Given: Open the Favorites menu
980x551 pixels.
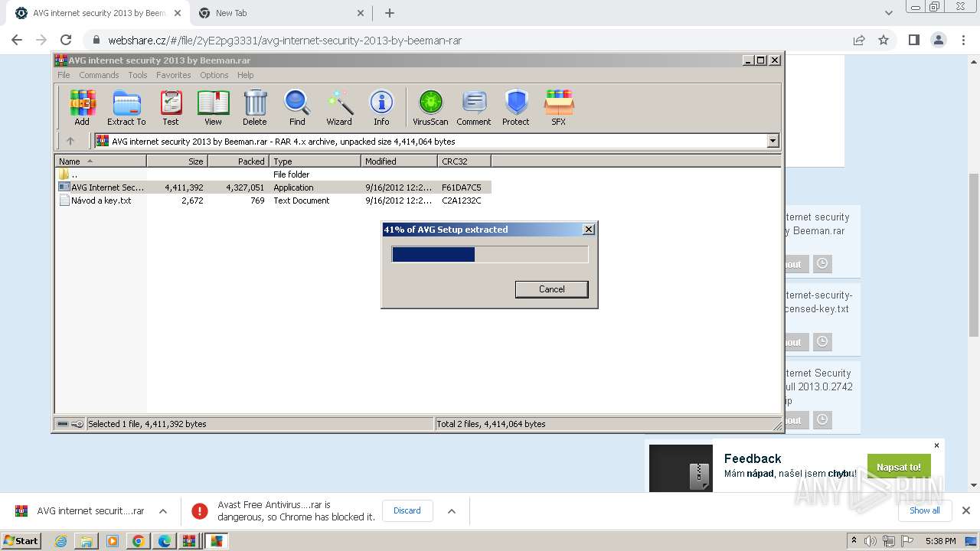Looking at the screenshot, I should [x=174, y=75].
